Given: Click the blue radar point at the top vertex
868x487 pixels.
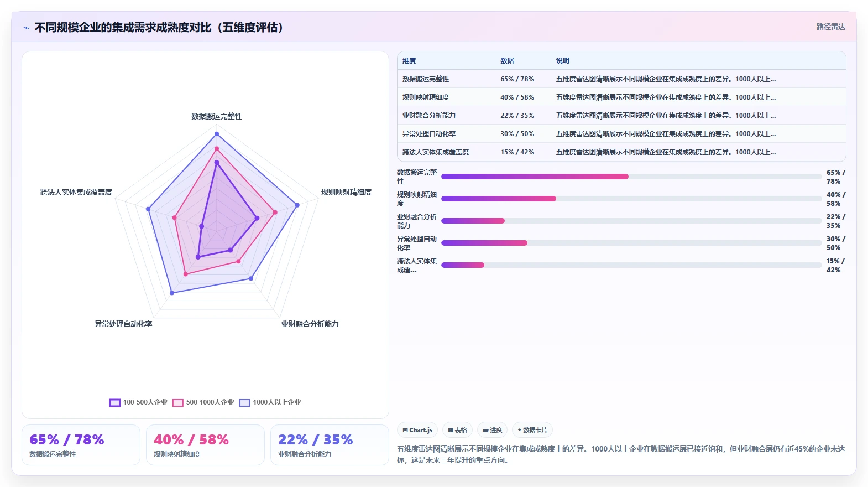Looking at the screenshot, I should click(217, 134).
